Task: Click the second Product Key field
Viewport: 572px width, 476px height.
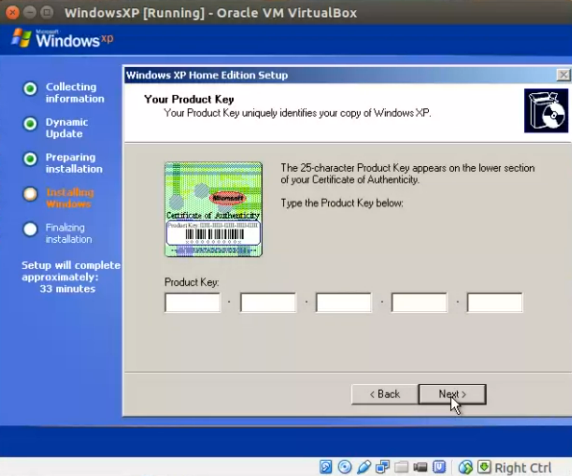Action: (268, 302)
